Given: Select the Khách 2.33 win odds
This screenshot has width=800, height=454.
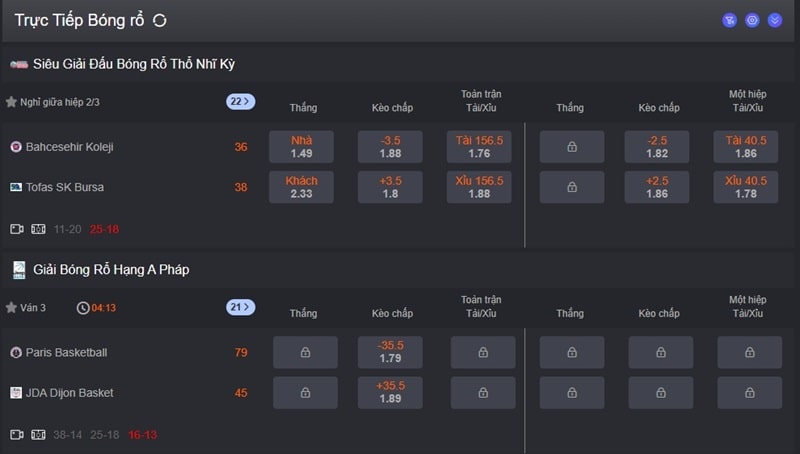Looking at the screenshot, I should pos(301,187).
